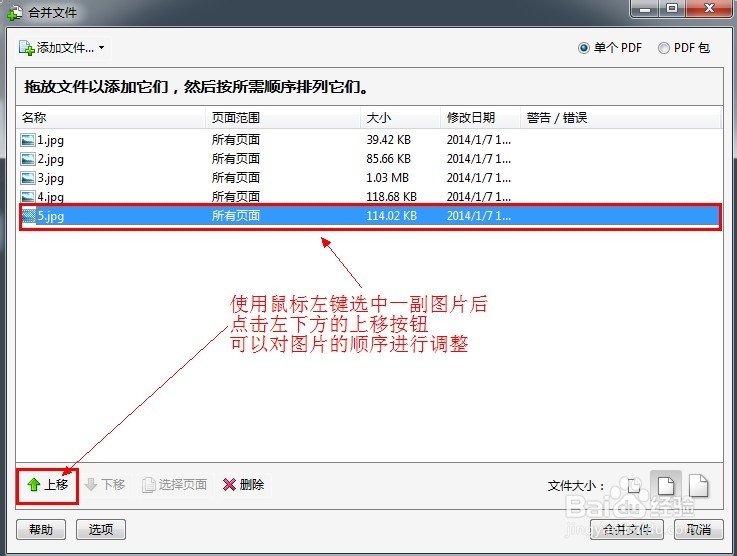
Task: Click 所有页面 cell in the 3.jpg row
Action: 236,178
